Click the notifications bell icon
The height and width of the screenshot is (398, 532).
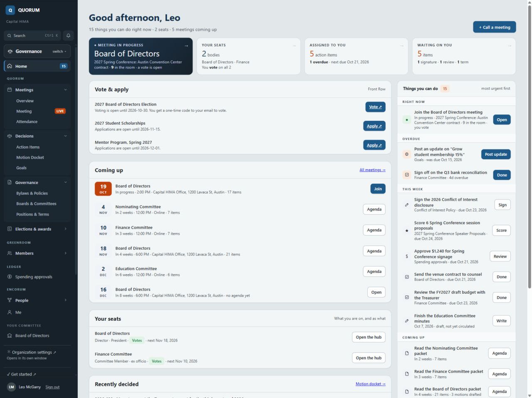pos(69,36)
